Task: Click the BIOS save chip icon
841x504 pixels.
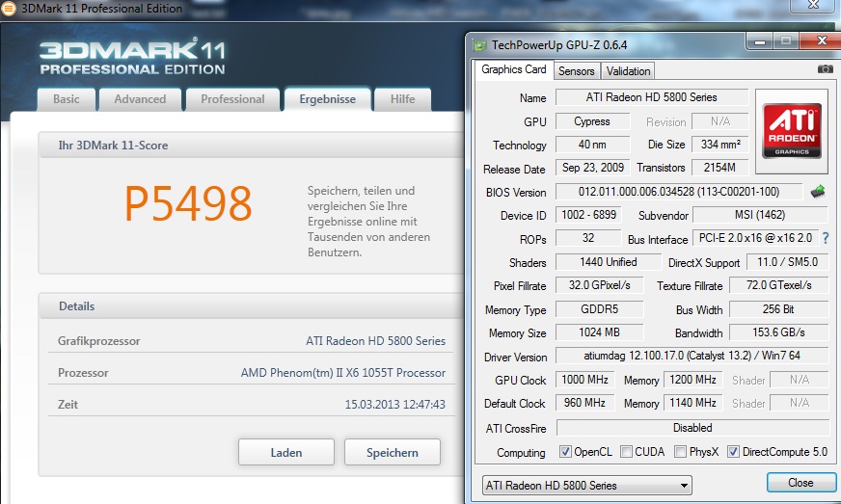Action: pos(818,192)
